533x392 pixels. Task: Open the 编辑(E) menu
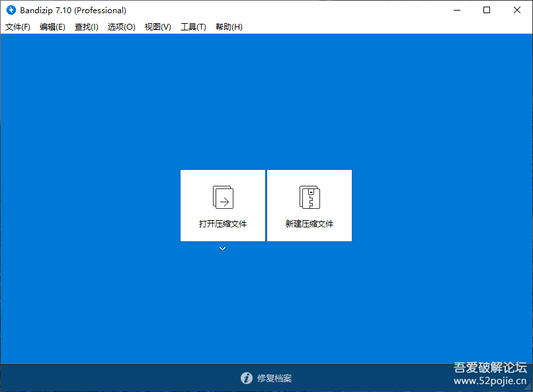52,27
